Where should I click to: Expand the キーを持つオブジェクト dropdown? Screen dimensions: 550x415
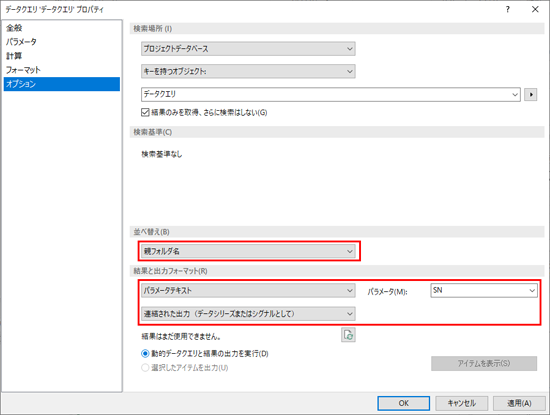248,71
